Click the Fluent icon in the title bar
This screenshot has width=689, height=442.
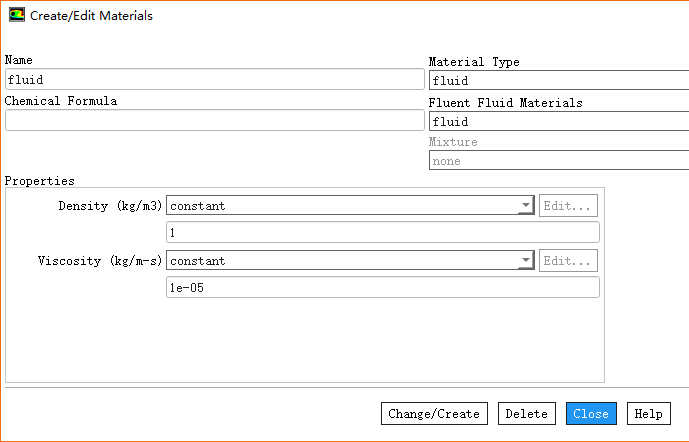tap(17, 16)
